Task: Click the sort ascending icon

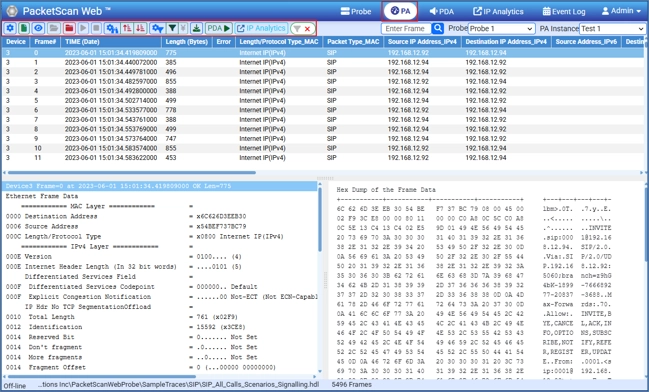Action: 127,28
